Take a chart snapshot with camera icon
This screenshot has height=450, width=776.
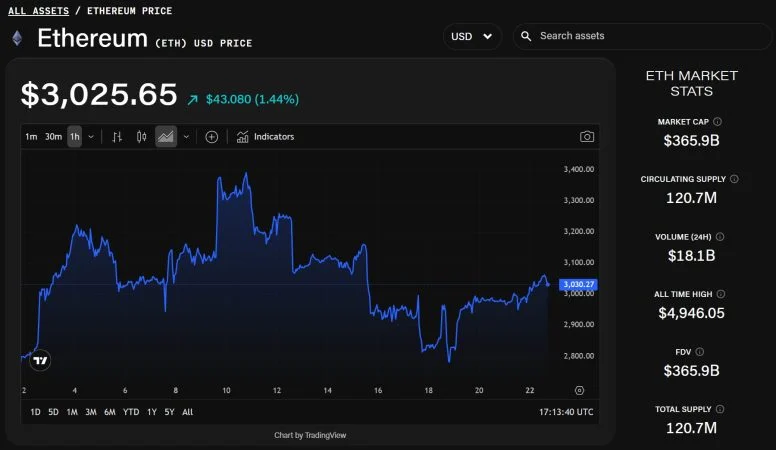point(587,137)
